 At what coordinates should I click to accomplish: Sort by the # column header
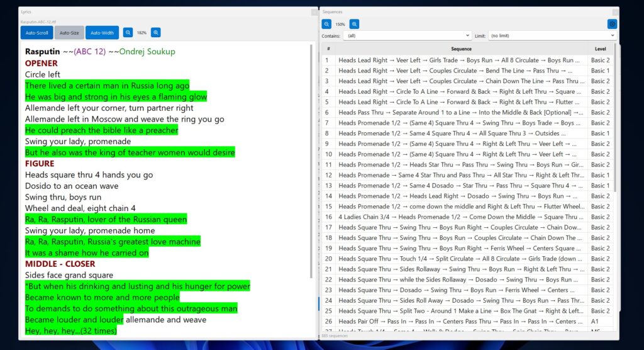tap(328, 48)
